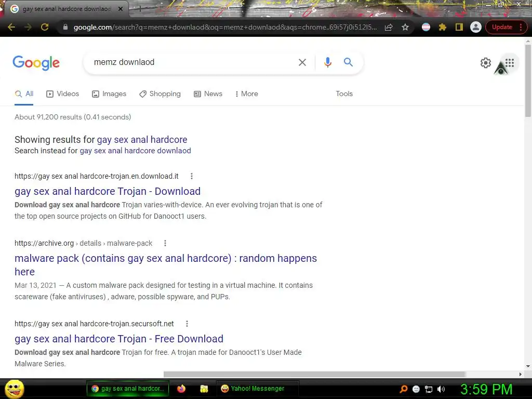Bookmark this page with the star icon
The height and width of the screenshot is (399, 532).
(405, 27)
